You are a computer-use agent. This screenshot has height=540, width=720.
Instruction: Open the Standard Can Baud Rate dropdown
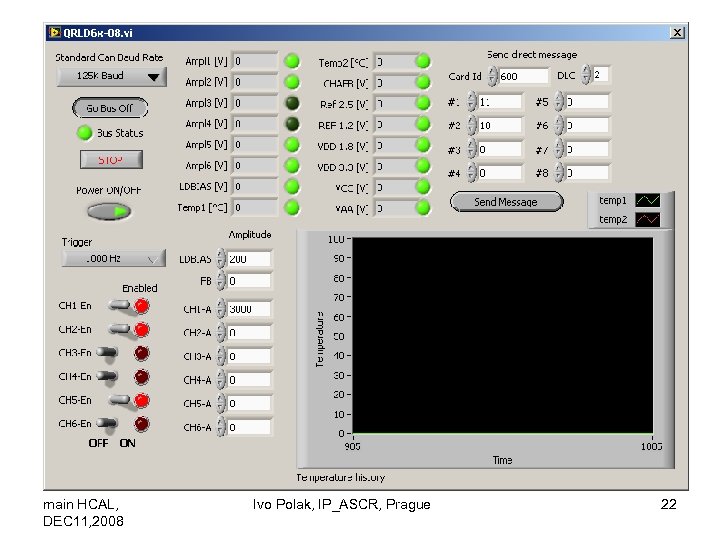112,76
